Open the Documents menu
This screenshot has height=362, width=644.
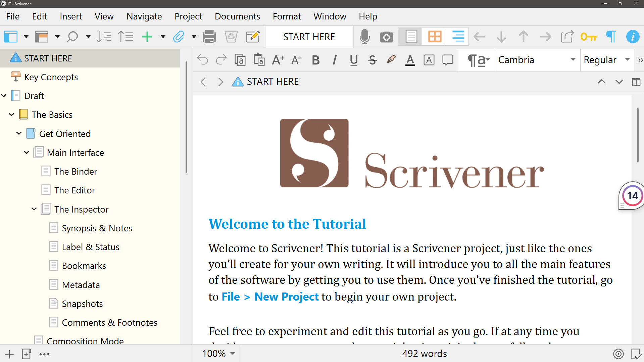[237, 16]
